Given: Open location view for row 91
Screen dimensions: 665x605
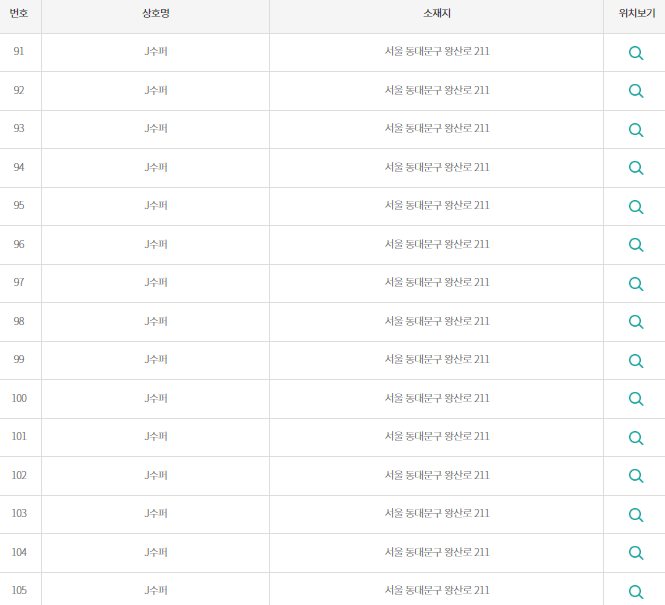Looking at the screenshot, I should pyautogui.click(x=636, y=53).
